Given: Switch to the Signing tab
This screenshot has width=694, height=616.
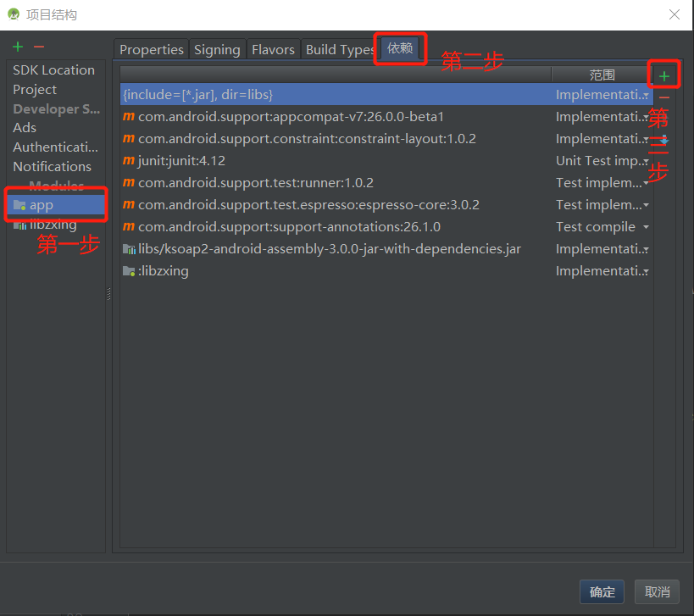Looking at the screenshot, I should [x=217, y=49].
